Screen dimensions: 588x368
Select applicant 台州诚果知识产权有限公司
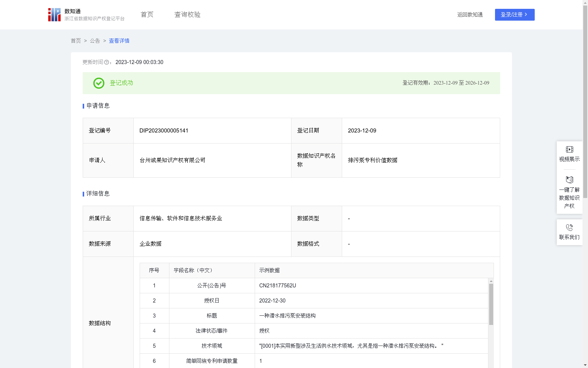[x=172, y=160]
